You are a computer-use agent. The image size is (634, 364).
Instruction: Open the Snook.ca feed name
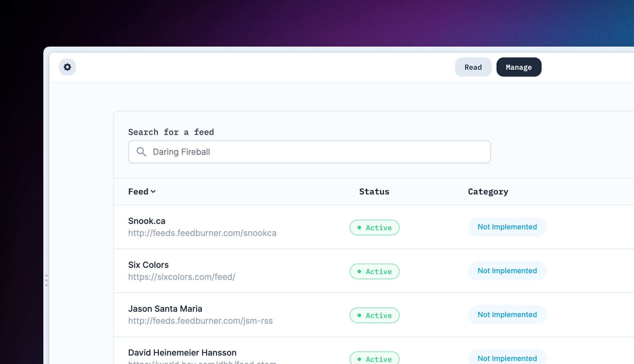[x=147, y=221]
